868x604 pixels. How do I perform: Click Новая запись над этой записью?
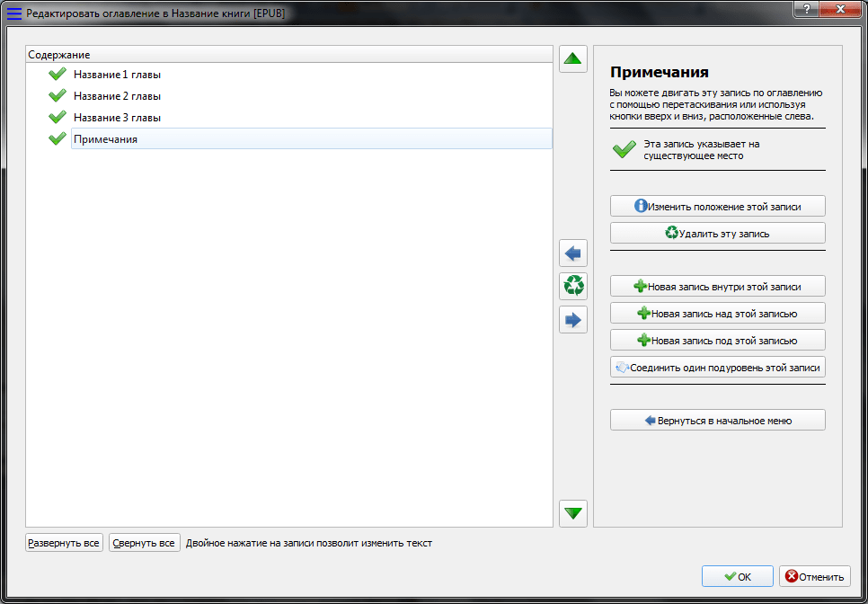pos(717,314)
